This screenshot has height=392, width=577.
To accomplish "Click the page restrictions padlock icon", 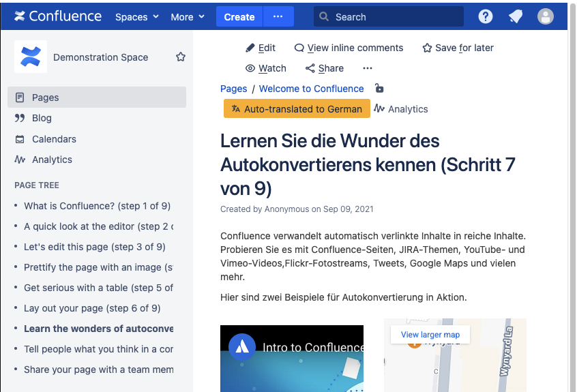I will pyautogui.click(x=379, y=88).
